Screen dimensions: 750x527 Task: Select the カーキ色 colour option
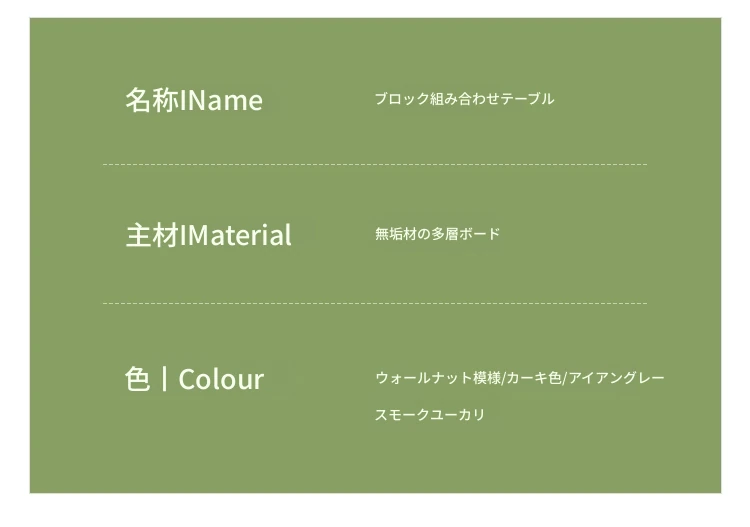534,378
